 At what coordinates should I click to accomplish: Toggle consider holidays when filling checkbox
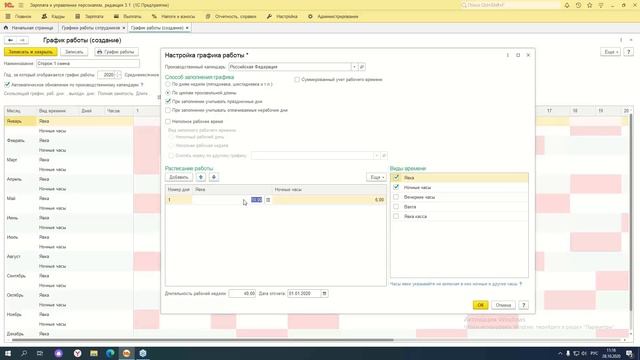(168, 101)
